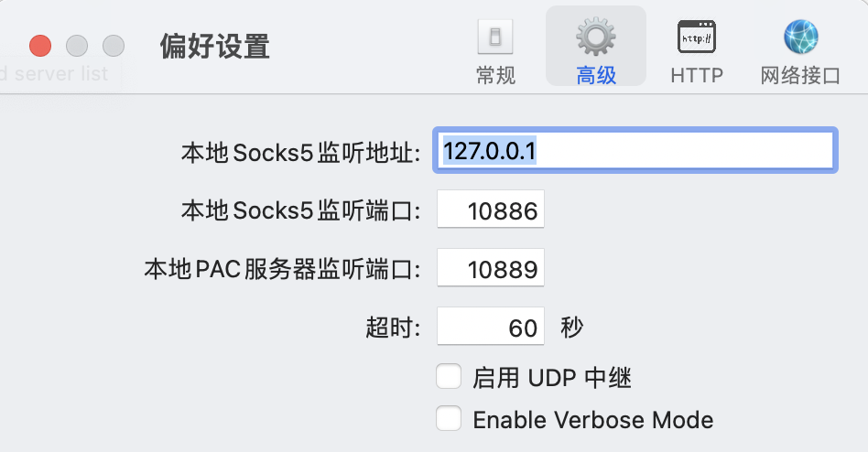Open the HTTP browser window icon

point(697,38)
